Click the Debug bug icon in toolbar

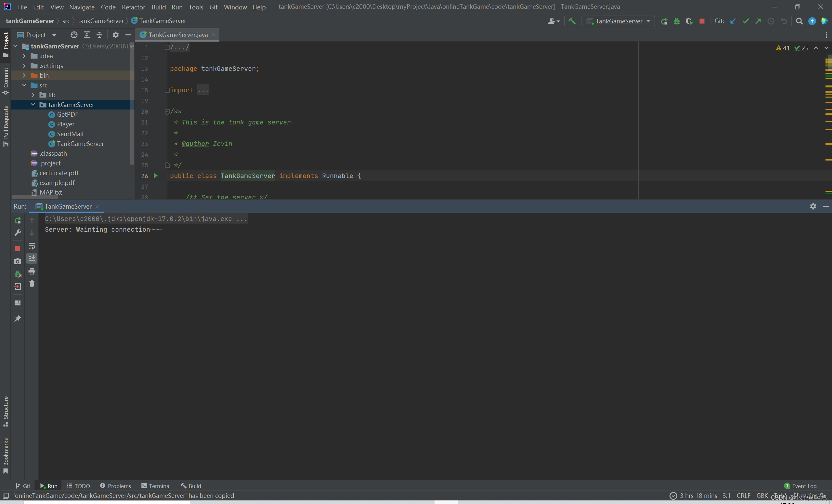(676, 21)
